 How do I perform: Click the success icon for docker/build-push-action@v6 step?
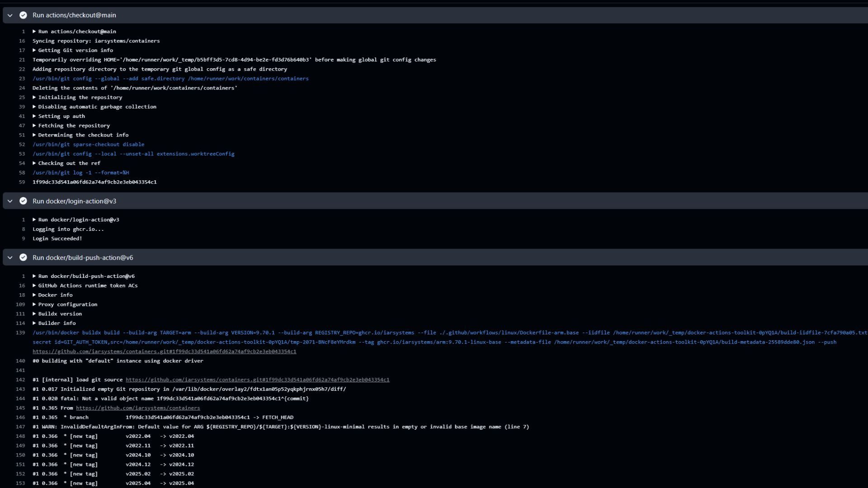(23, 257)
